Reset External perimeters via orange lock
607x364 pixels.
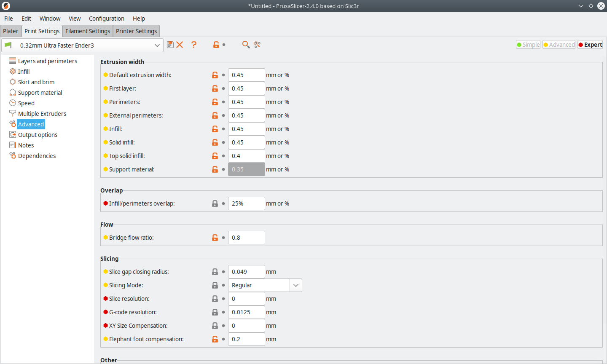click(215, 115)
